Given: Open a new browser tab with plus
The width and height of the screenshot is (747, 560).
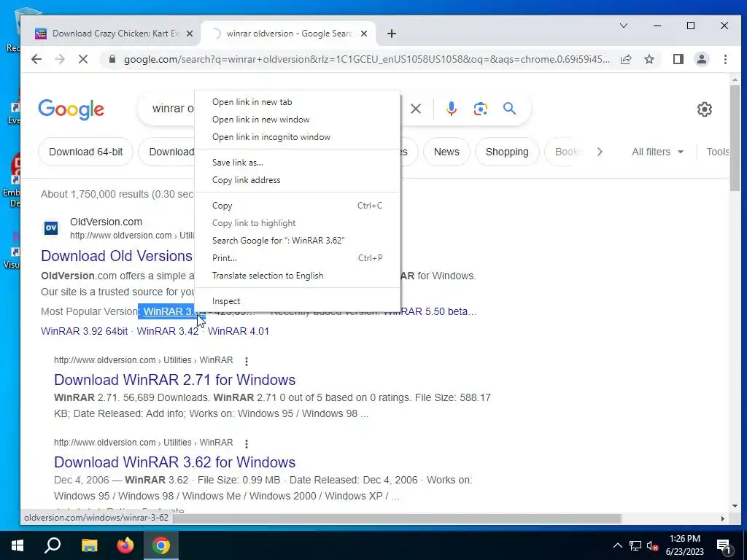Looking at the screenshot, I should tap(391, 34).
